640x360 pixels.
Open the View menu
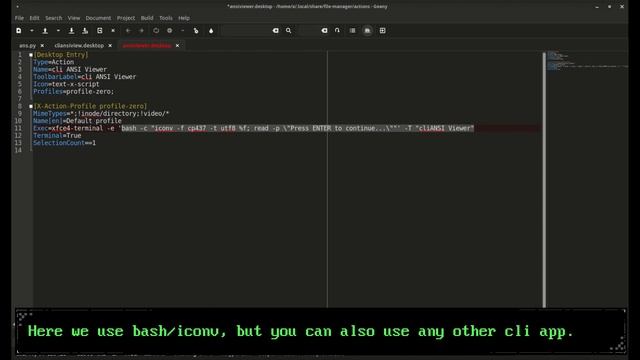(74, 18)
